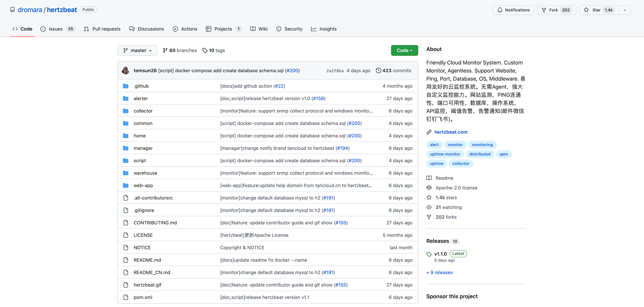Expand the master branch dropdown
Image resolution: width=644 pixels, height=307 pixels.
click(x=137, y=51)
